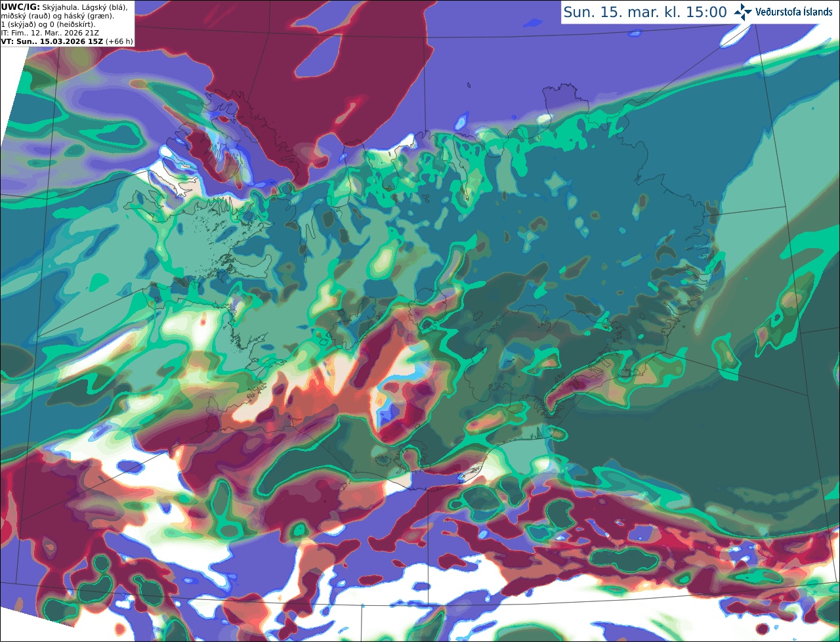The height and width of the screenshot is (642, 840).
Task: Click the '1 (skýjað) og 0 (heiðskírt).' line
Action: [48, 24]
